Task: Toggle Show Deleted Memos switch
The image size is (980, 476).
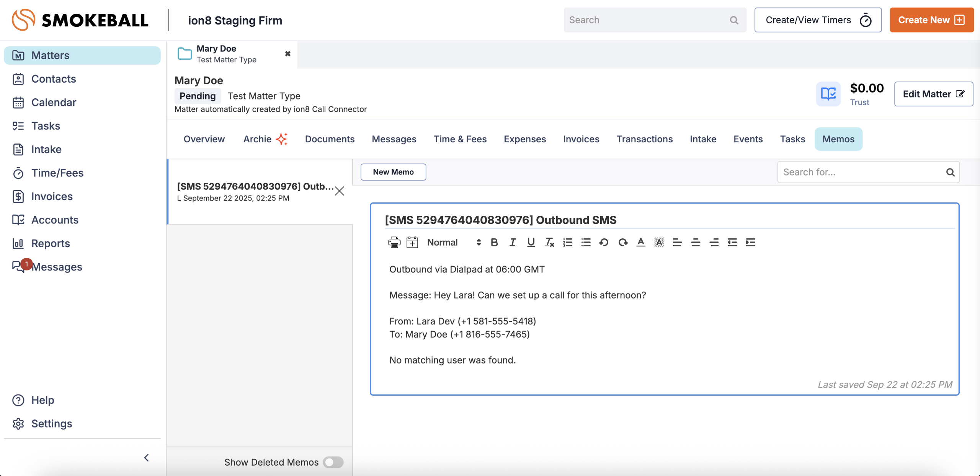Action: point(333,462)
